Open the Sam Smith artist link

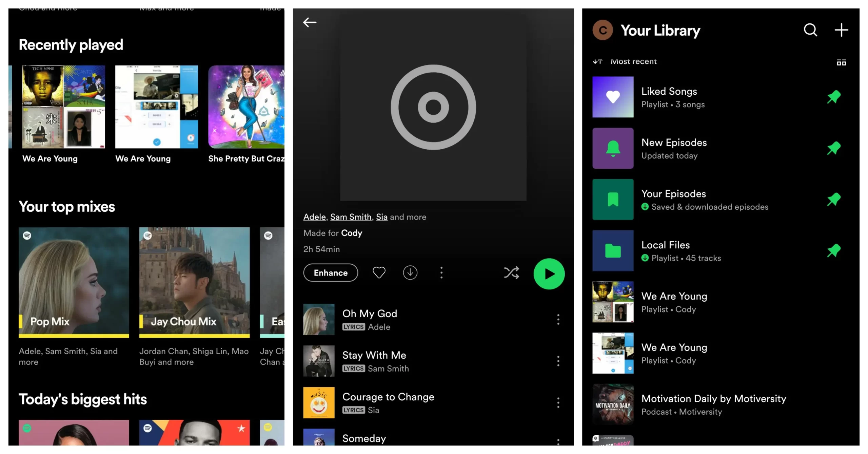click(351, 217)
